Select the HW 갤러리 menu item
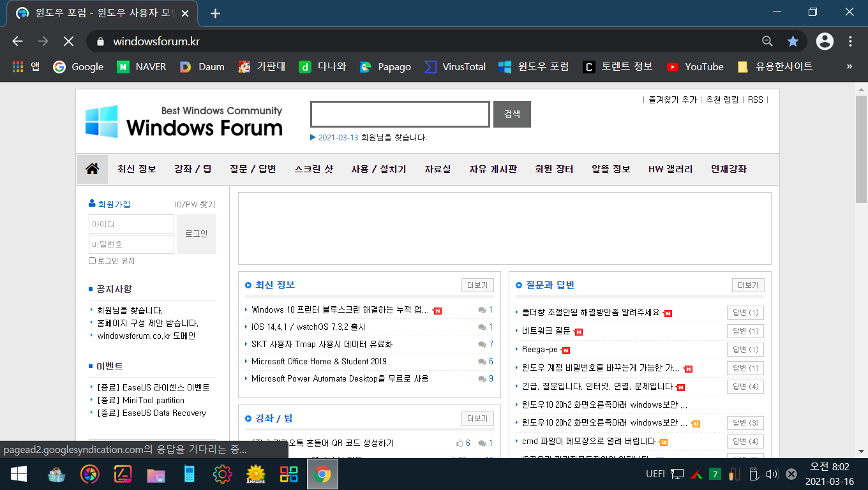This screenshot has height=490, width=868. click(670, 169)
